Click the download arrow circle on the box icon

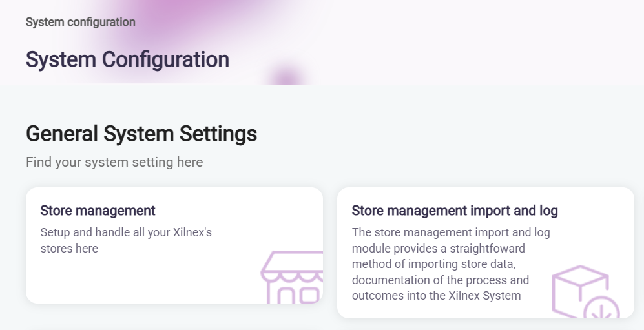point(601,309)
